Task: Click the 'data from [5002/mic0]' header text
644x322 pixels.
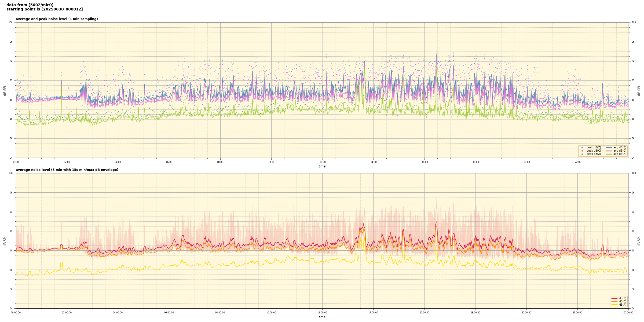Action: click(30, 5)
